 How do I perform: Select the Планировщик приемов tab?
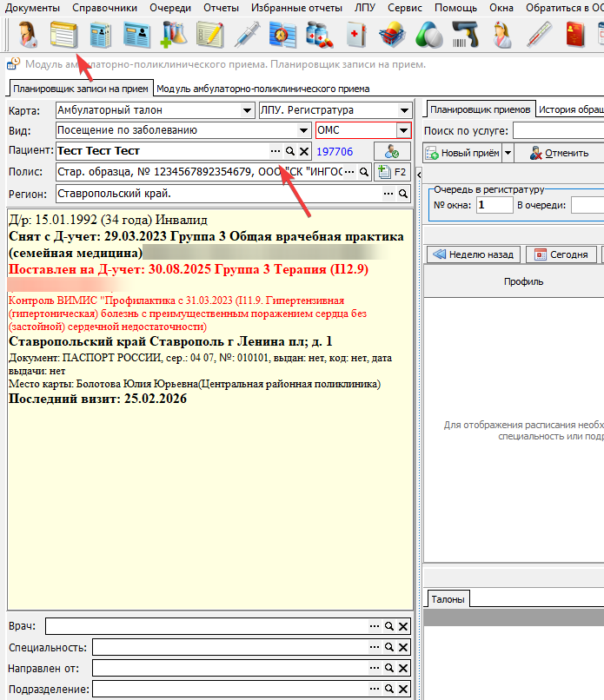click(481, 109)
